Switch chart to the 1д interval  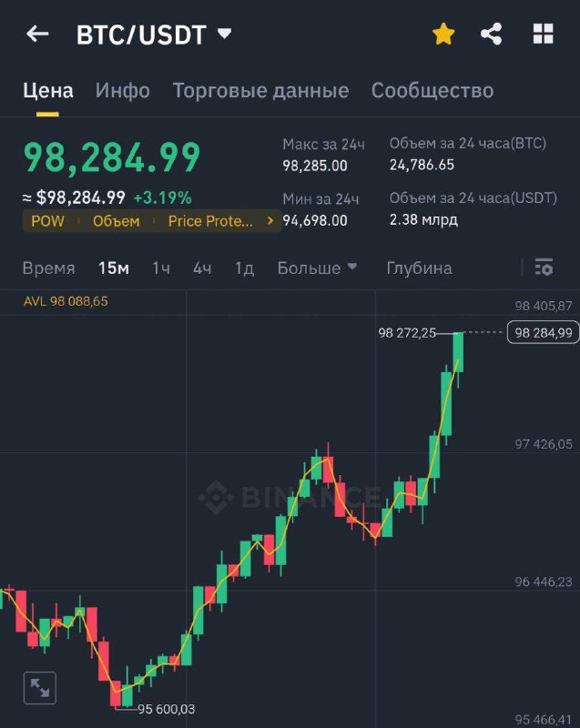coord(244,268)
